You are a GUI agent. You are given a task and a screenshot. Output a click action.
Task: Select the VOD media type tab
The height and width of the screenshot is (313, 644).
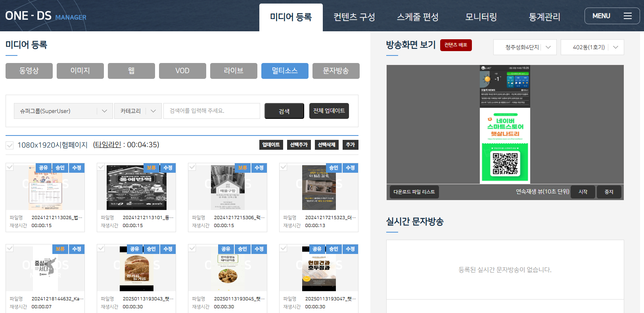tap(182, 71)
